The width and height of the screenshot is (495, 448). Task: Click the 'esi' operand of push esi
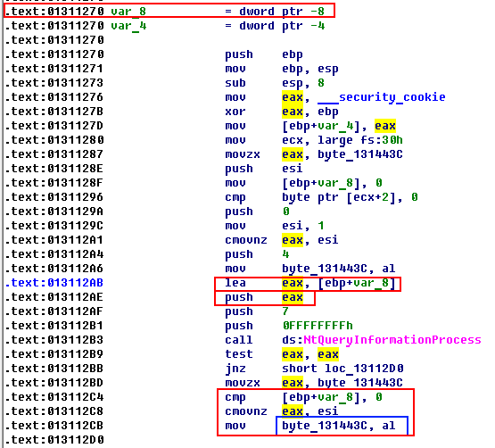click(293, 169)
